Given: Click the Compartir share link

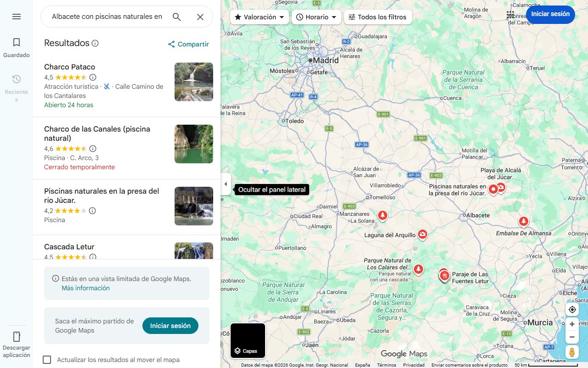Looking at the screenshot, I should click(x=188, y=44).
